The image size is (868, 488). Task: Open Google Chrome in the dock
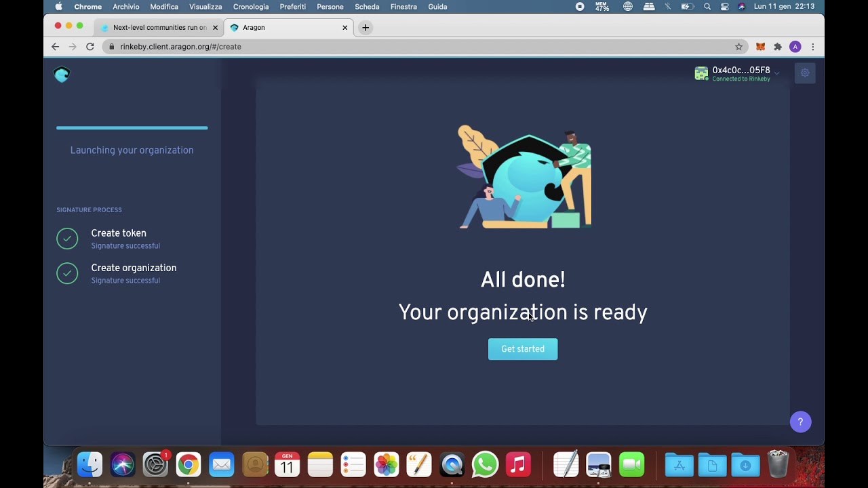click(189, 464)
